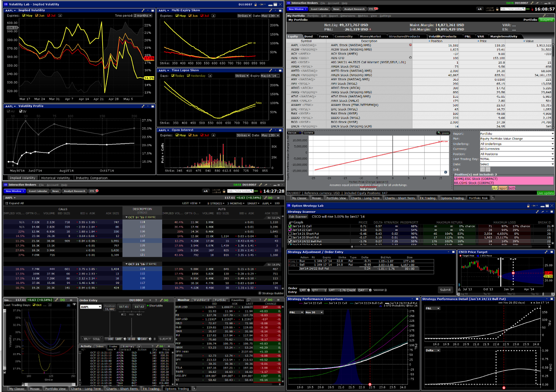
Task: Open Delta dropdown in Strategy Performance Detail
Action: tap(433, 350)
